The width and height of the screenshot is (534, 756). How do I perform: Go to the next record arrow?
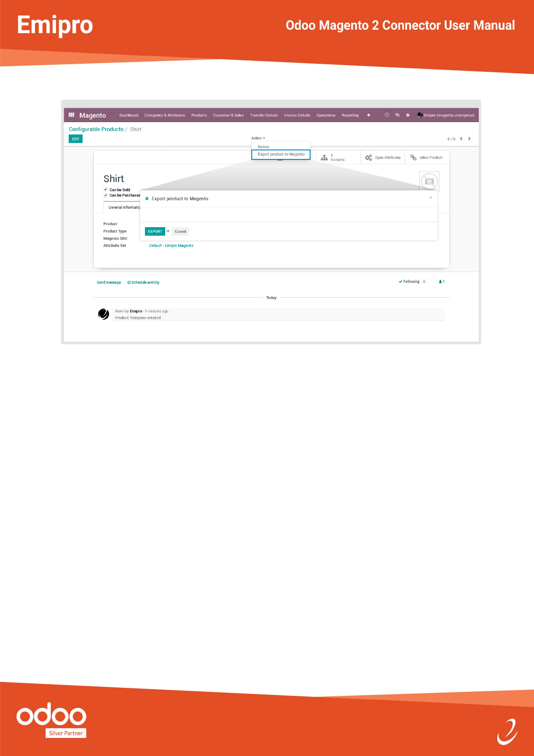point(469,139)
